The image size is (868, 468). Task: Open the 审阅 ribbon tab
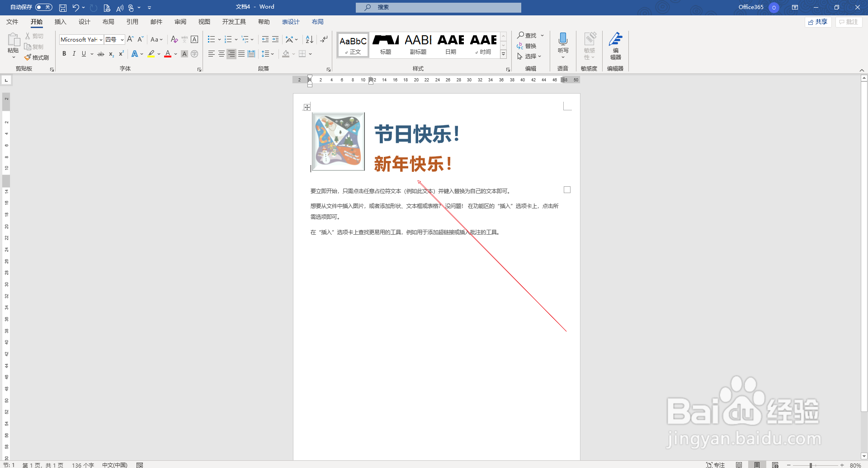(x=180, y=21)
